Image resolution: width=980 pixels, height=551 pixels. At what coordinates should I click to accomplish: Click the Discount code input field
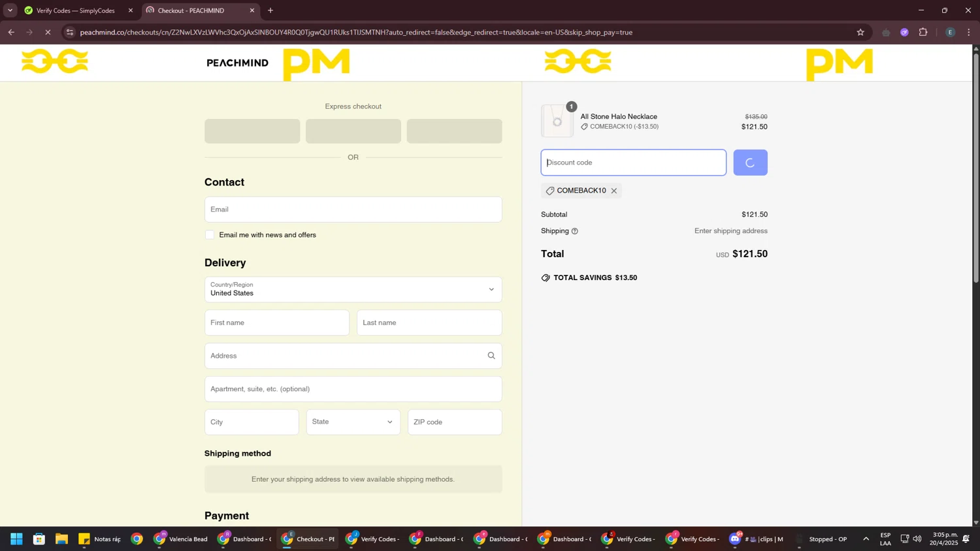click(x=634, y=163)
